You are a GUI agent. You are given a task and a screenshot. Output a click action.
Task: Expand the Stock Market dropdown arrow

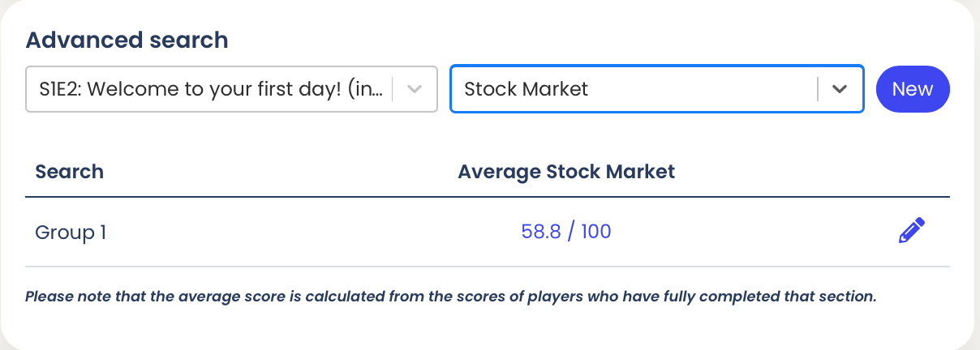click(x=840, y=89)
